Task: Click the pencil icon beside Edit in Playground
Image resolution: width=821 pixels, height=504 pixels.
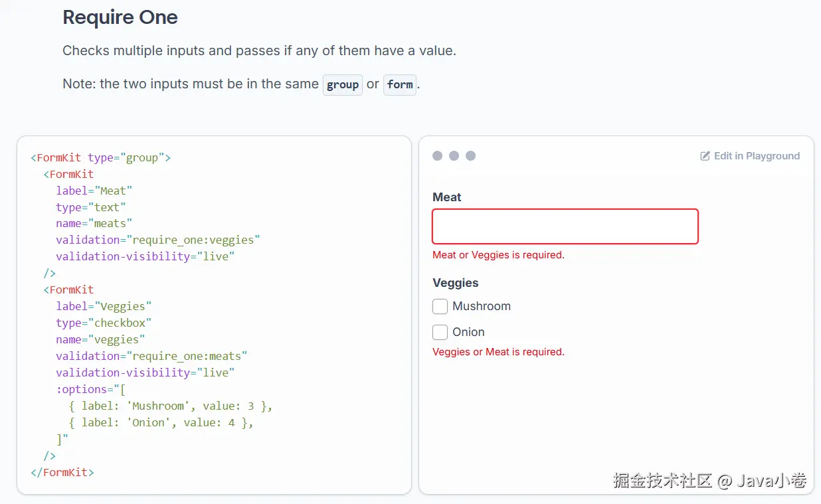Action: tap(705, 156)
